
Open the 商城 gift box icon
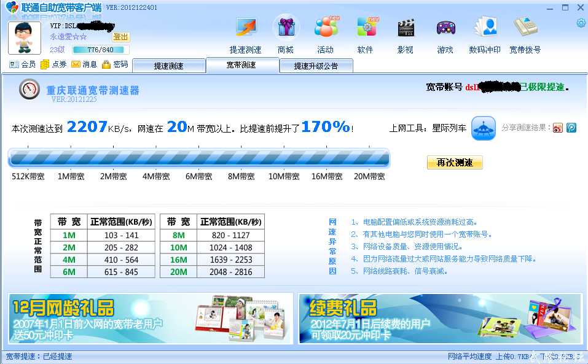click(286, 28)
